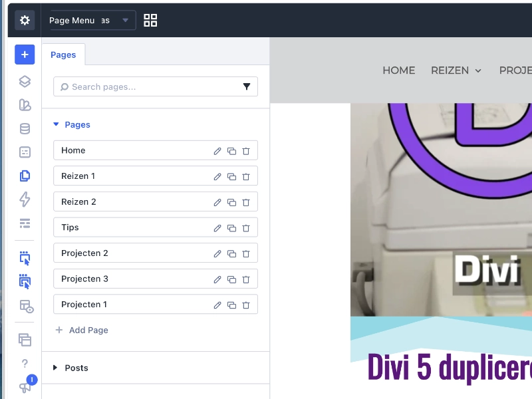Open the form layout sidebar icon
The image size is (532, 399).
[x=25, y=152]
